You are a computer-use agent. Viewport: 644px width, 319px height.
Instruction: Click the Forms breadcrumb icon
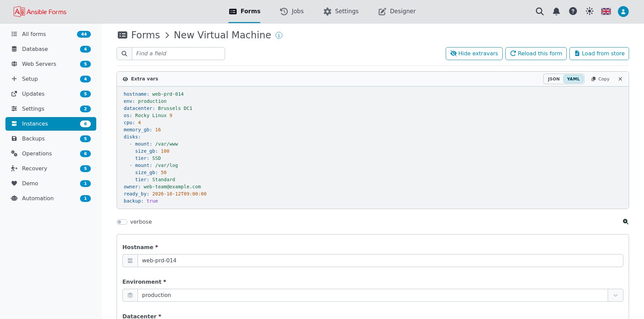[x=122, y=35]
